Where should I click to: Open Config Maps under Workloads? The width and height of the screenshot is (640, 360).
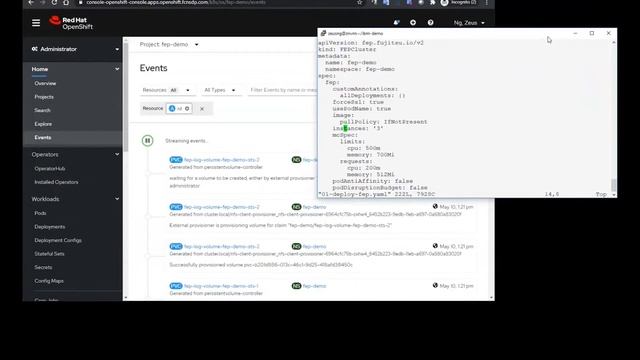pyautogui.click(x=49, y=281)
